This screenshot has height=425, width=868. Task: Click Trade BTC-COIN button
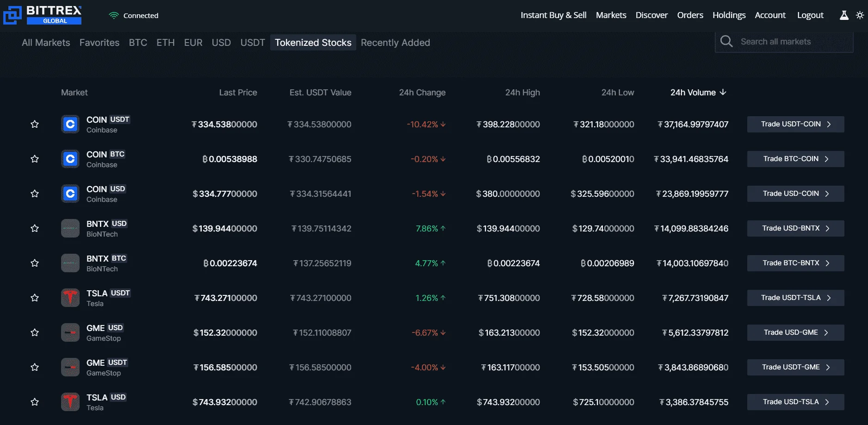coord(795,159)
